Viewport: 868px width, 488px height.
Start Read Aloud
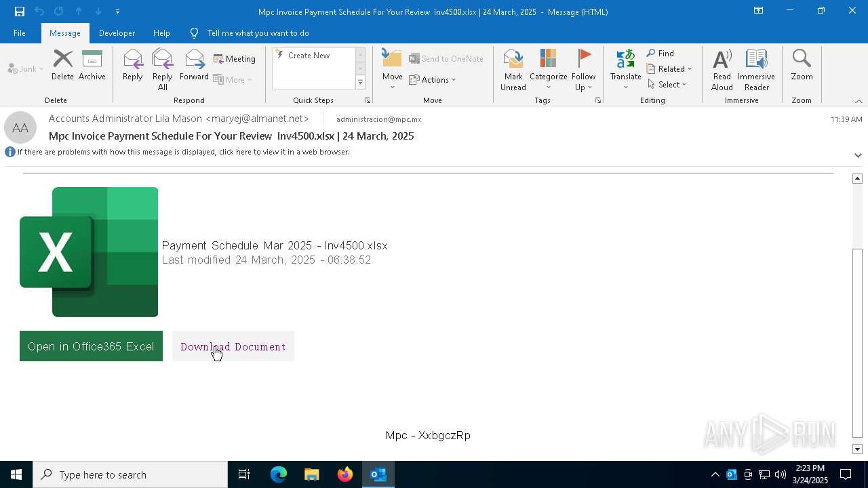[722, 69]
